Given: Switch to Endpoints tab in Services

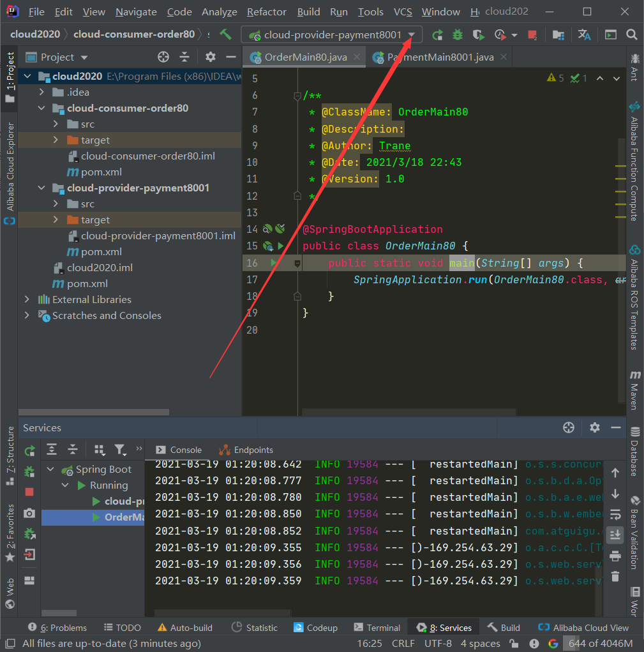Looking at the screenshot, I should click(x=246, y=450).
